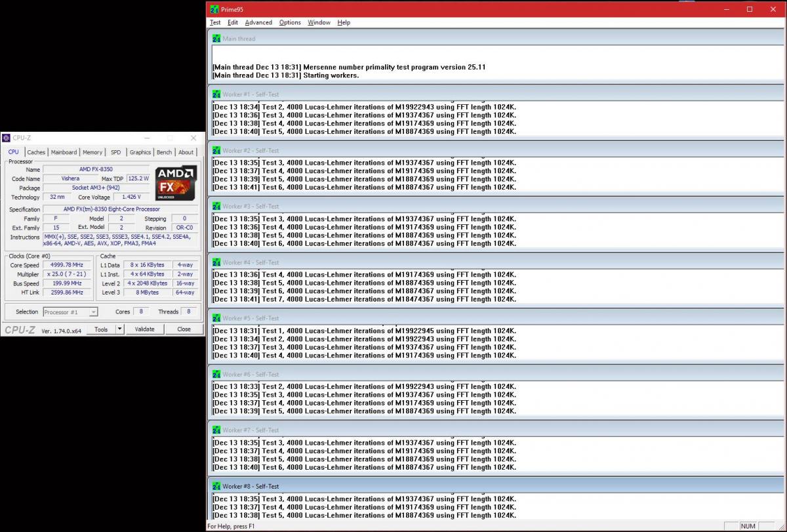Open the Help menu in Prime95
The image size is (787, 532).
pos(344,22)
